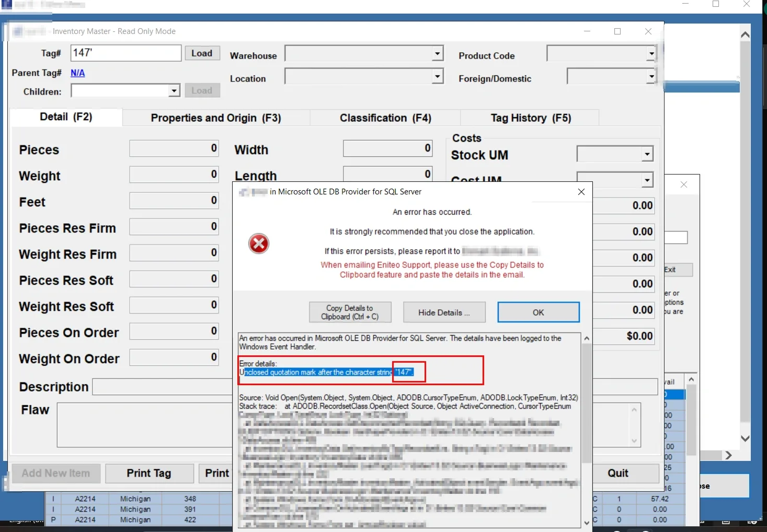Click the Tag# input field
The height and width of the screenshot is (532, 767).
tap(125, 53)
